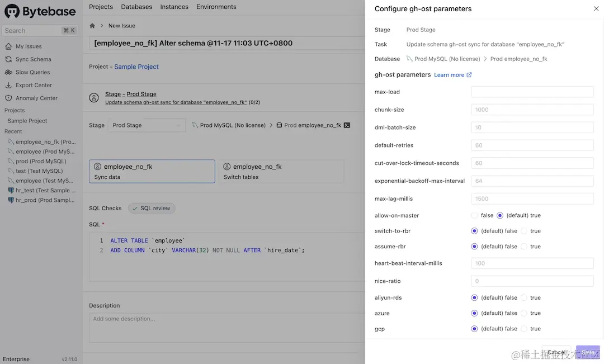Screen dimensions: 604x364
Task: Click the Anomaly Center shield icon
Action: click(8, 98)
